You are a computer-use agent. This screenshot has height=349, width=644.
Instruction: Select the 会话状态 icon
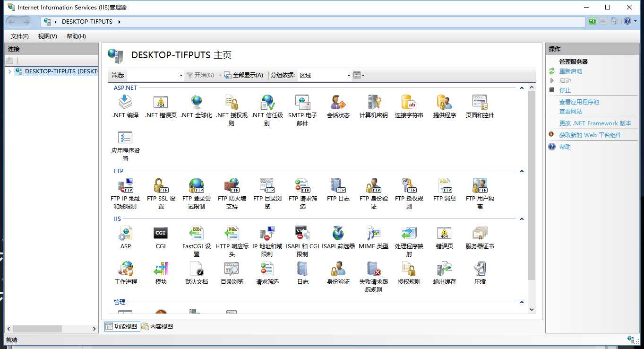(338, 103)
